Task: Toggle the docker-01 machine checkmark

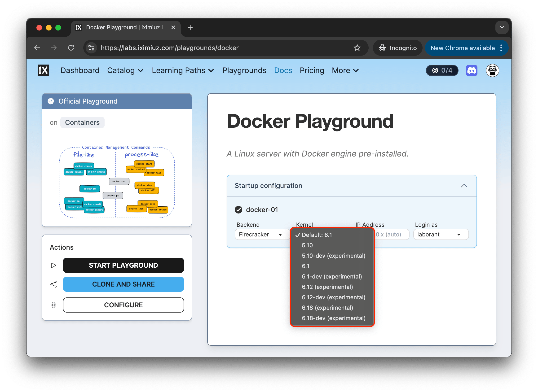Action: tap(238, 210)
